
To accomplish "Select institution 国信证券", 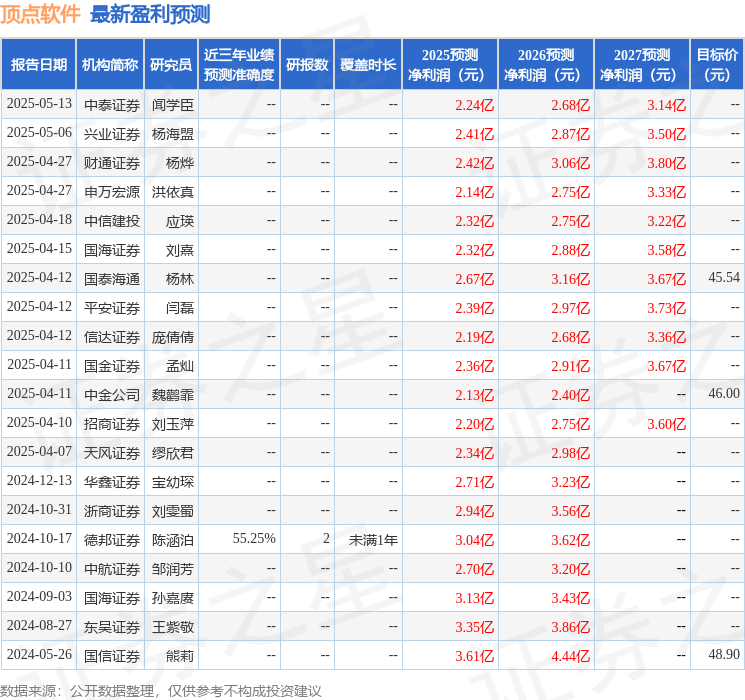I will click(x=112, y=656).
